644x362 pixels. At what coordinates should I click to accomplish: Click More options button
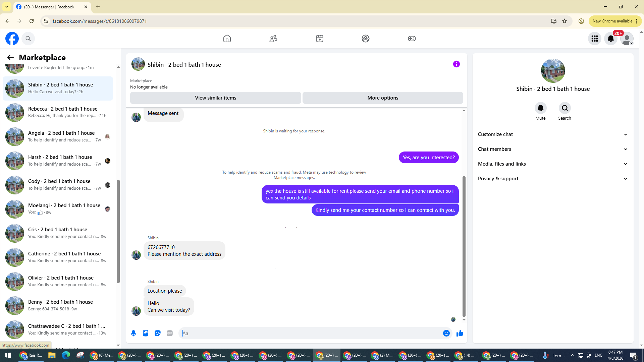coord(383,98)
